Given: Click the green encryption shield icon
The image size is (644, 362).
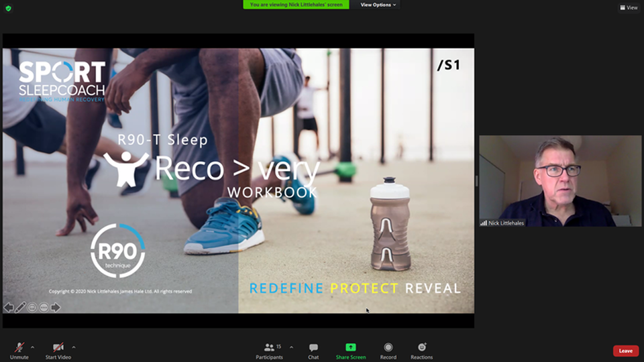Looking at the screenshot, I should click(8, 8).
